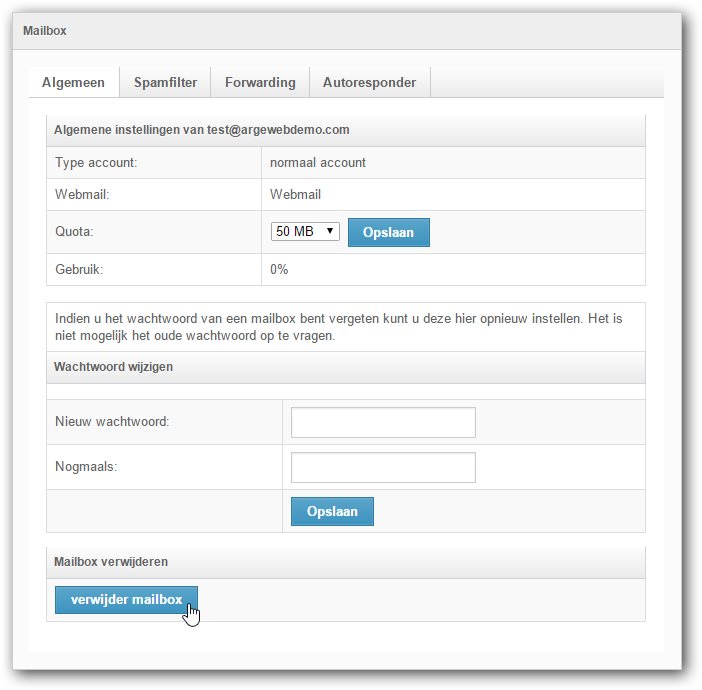Click into the Nogmaals password field
Viewport: 702px width, 690px height.
pos(383,467)
